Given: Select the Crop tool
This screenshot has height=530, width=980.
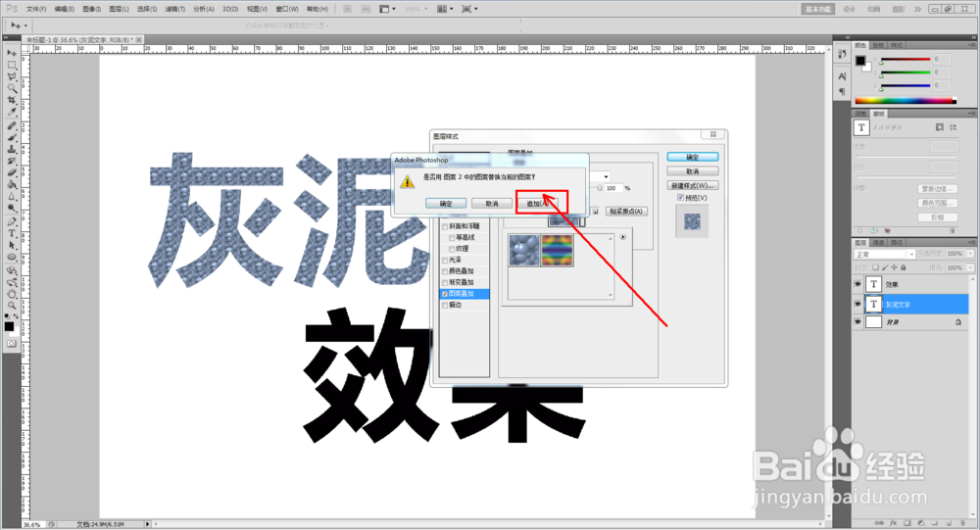Looking at the screenshot, I should 11,101.
